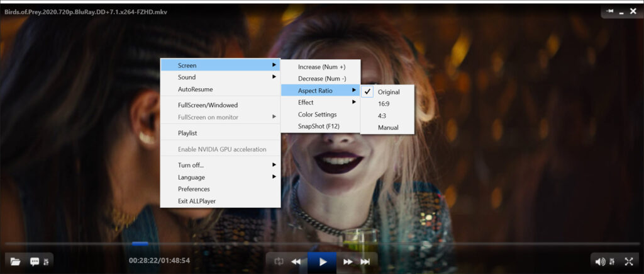Click the rewind button
This screenshot has height=274, width=644.
point(296,261)
